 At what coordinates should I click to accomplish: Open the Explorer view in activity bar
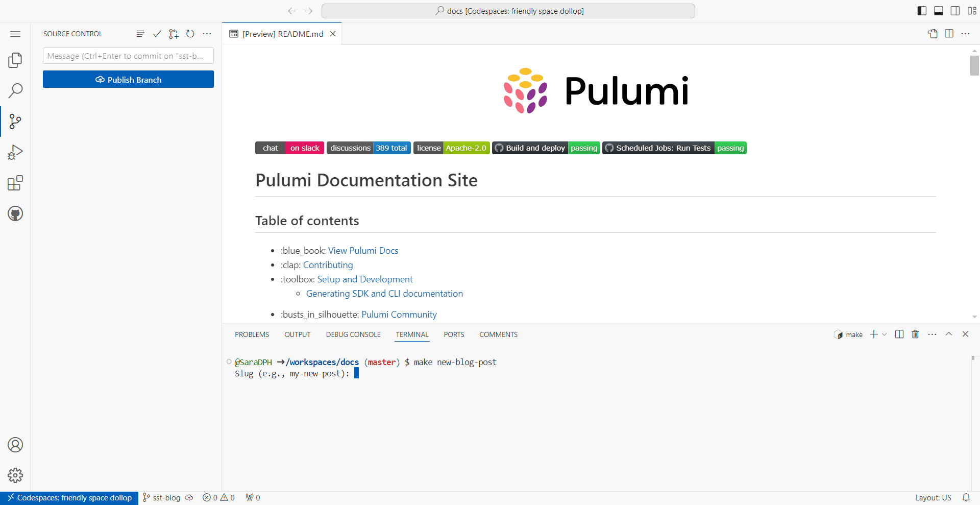pos(15,60)
